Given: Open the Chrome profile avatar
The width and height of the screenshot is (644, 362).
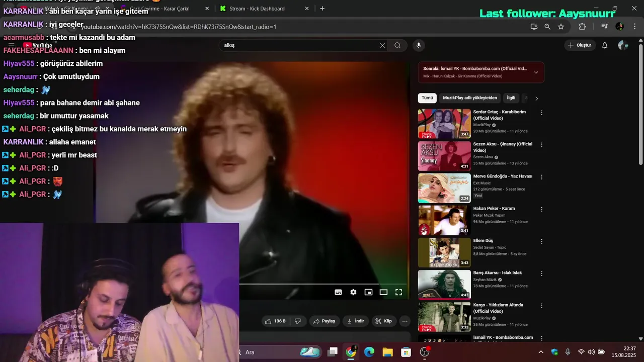Looking at the screenshot, I should [x=619, y=27].
